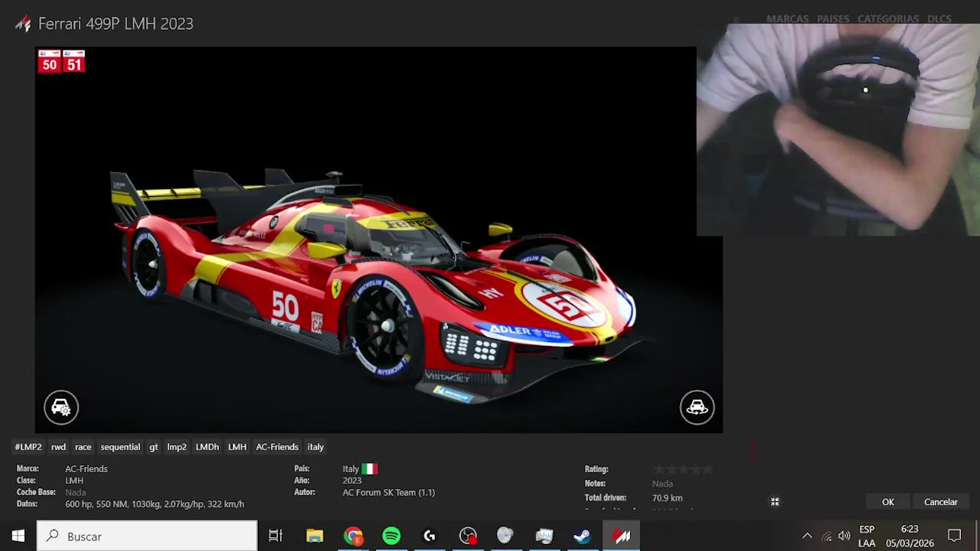The image size is (980, 551).
Task: Click the showroom car icon at bottom-right
Action: click(697, 407)
